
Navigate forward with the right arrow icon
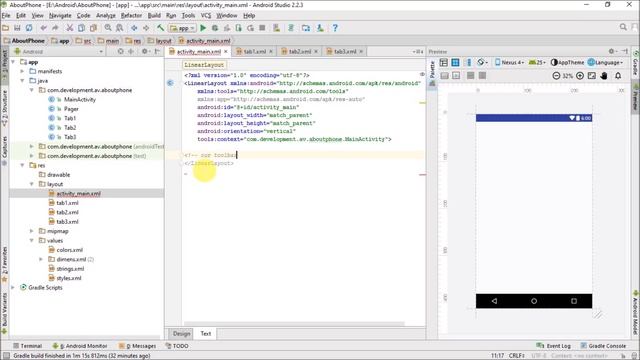pos(146,28)
